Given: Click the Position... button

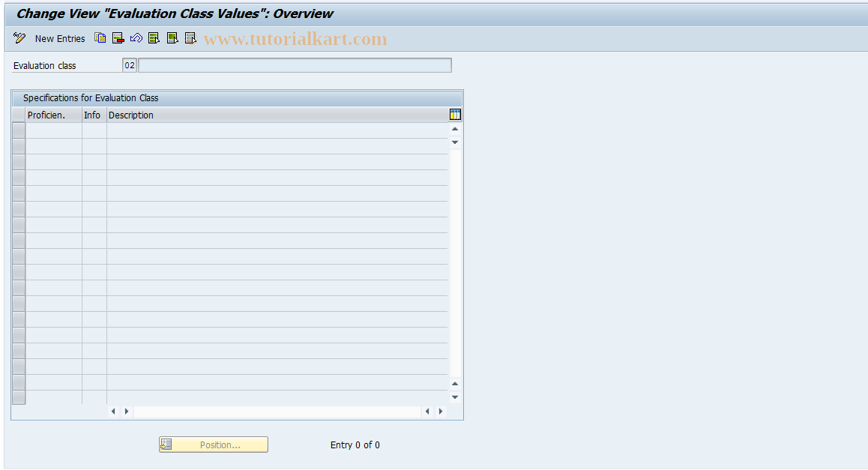Looking at the screenshot, I should pyautogui.click(x=213, y=445).
